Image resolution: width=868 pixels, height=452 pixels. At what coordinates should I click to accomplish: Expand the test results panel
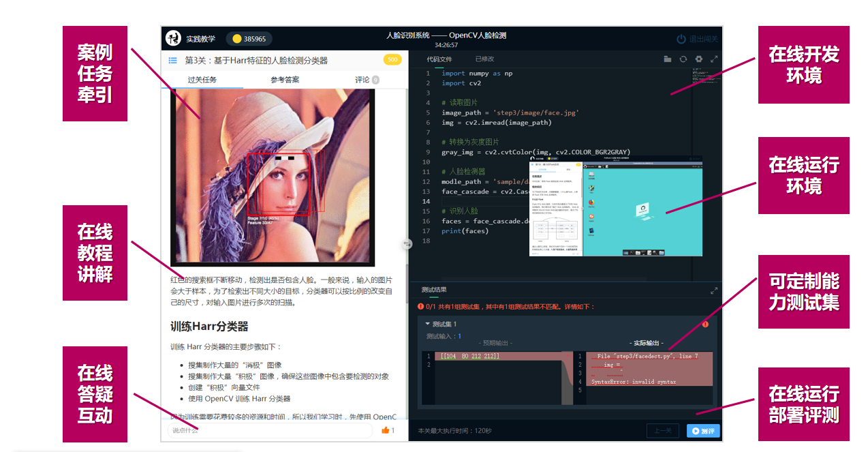pyautogui.click(x=714, y=290)
